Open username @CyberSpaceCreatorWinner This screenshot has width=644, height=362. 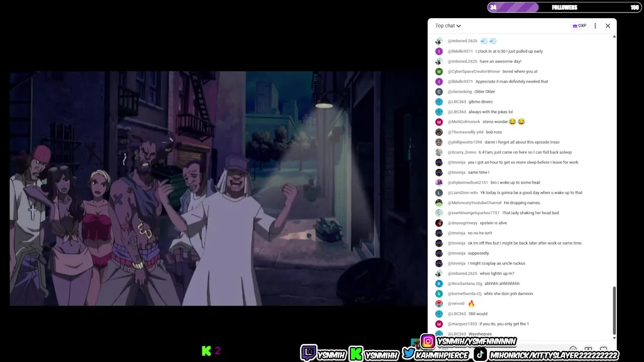[474, 71]
